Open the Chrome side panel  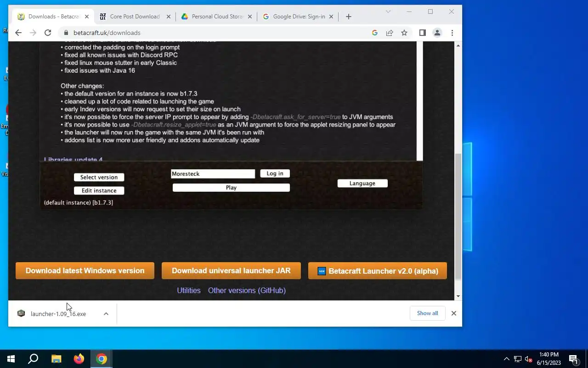[423, 33]
